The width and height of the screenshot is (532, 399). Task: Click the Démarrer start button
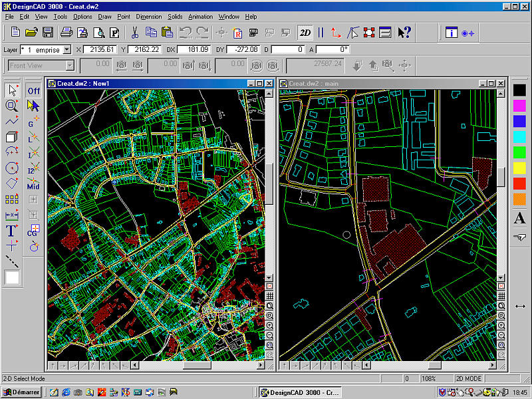(21, 392)
